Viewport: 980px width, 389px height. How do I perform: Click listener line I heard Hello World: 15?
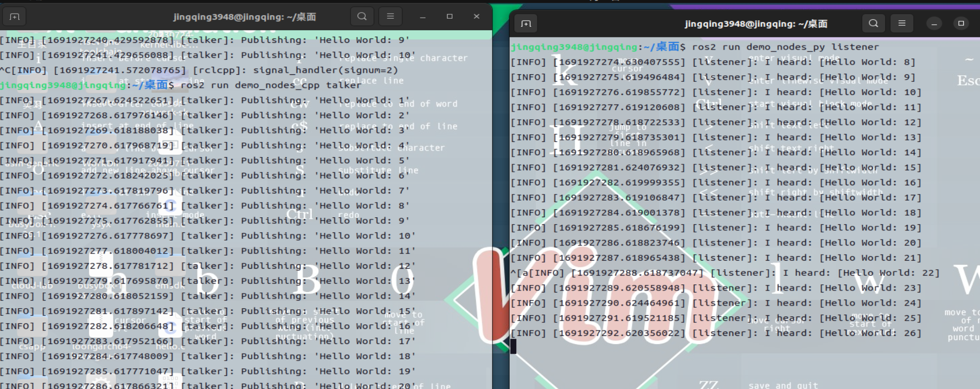pos(716,167)
